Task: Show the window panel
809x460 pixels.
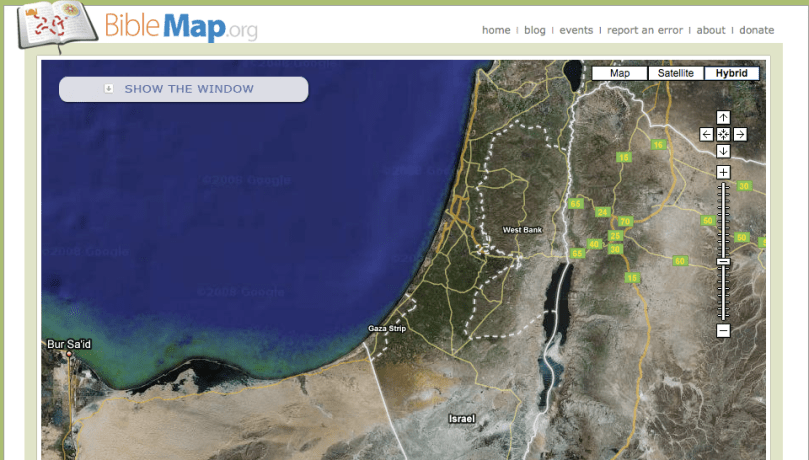Action: pyautogui.click(x=184, y=89)
